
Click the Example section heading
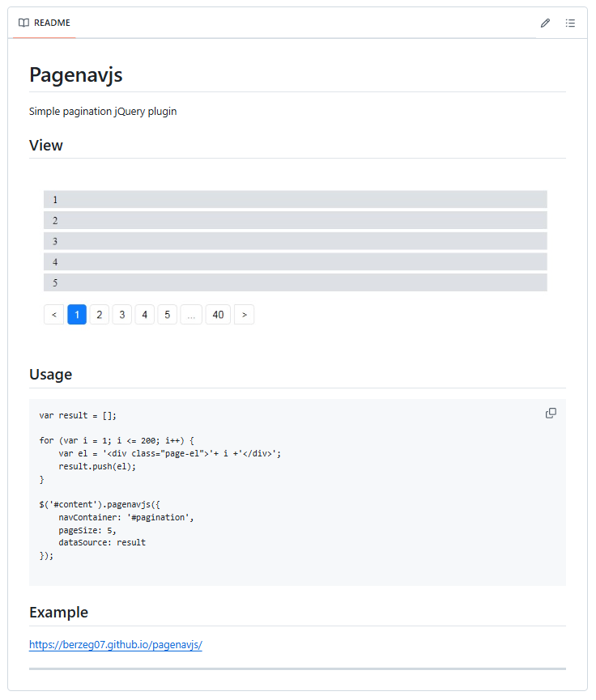coord(58,612)
